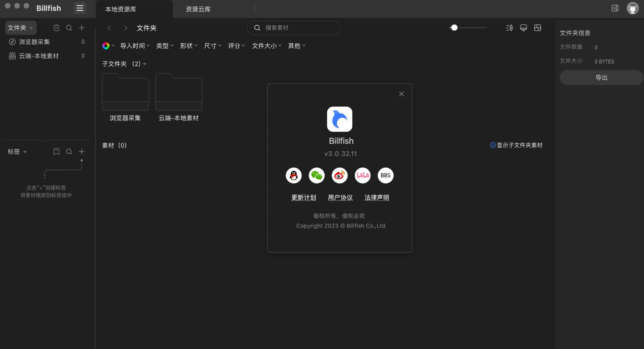Click the 0 BYTES file size value
This screenshot has width=644, height=349.
[605, 62]
